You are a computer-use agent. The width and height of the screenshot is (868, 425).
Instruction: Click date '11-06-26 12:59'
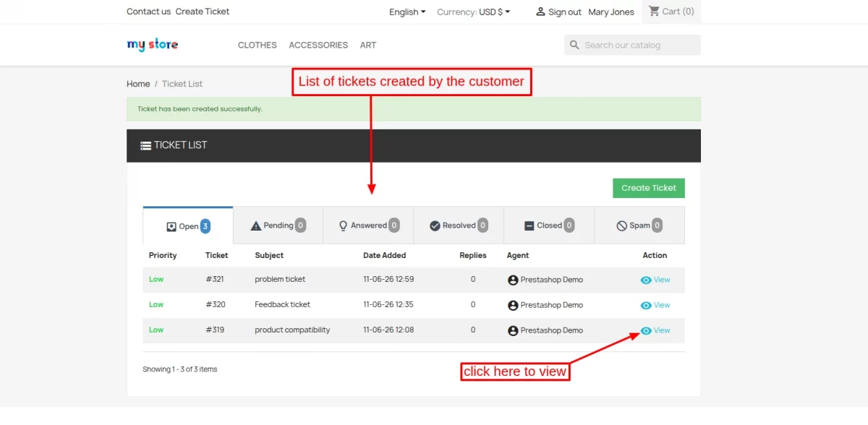coord(388,279)
